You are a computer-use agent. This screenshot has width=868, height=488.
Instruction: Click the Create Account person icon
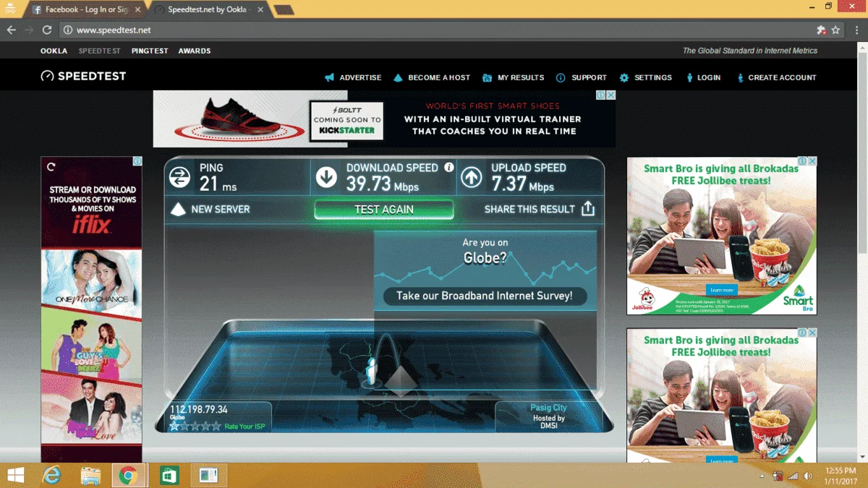coord(740,77)
